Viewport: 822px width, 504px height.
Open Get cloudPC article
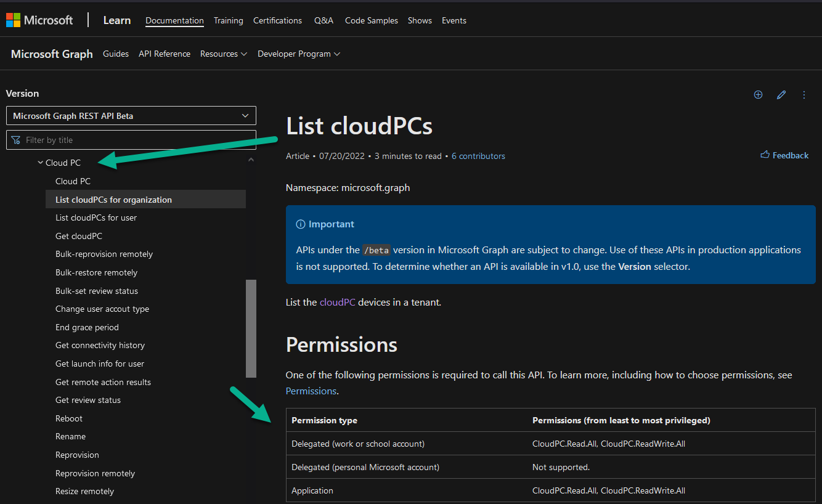(79, 236)
